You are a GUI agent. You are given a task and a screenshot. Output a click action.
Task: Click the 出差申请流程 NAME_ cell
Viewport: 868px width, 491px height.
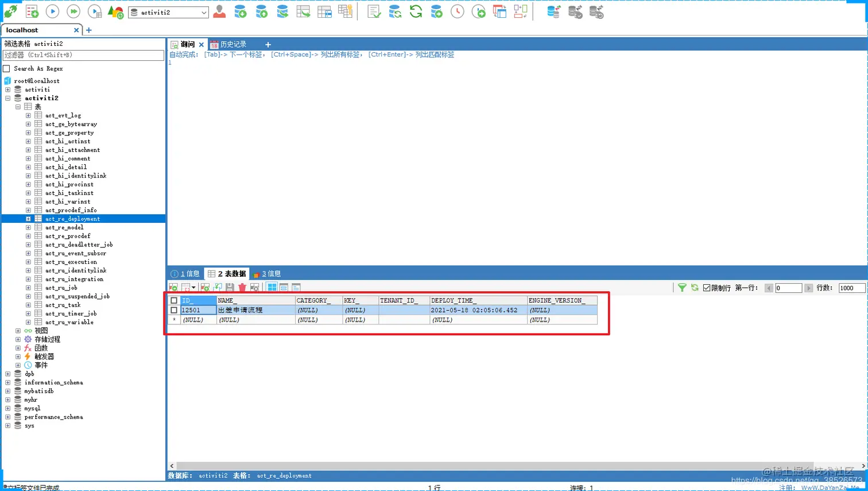[x=256, y=310]
